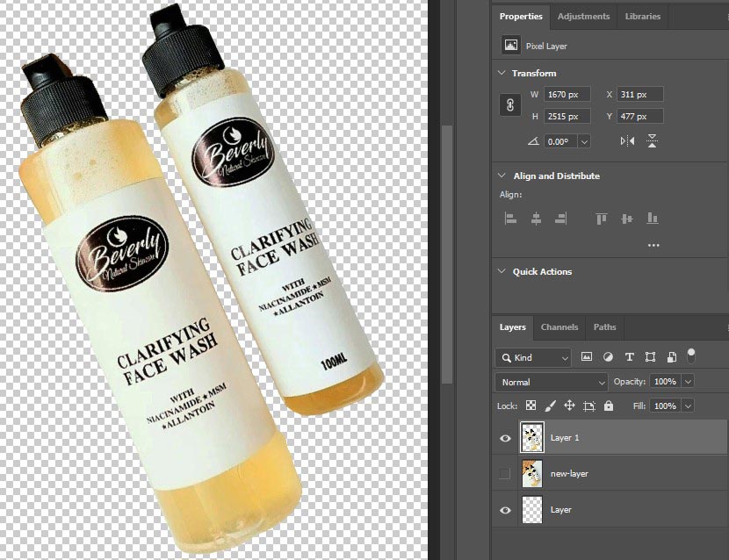The width and height of the screenshot is (729, 560).
Task: Align bottom edges
Action: (653, 219)
